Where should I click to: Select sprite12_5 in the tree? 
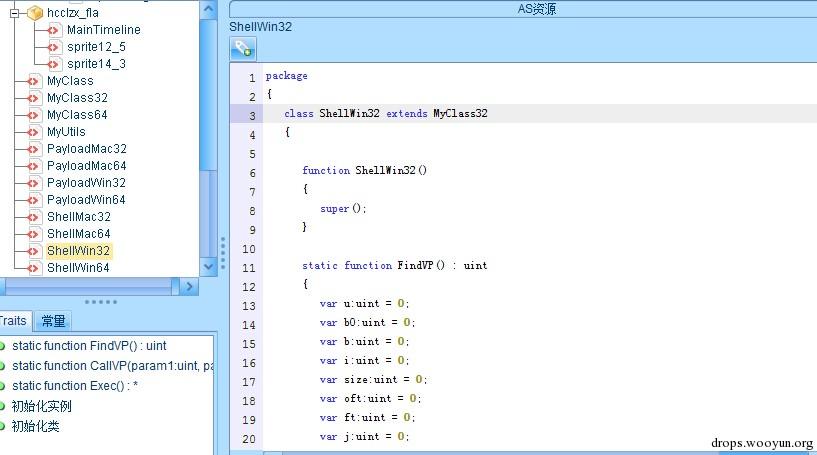click(x=96, y=47)
